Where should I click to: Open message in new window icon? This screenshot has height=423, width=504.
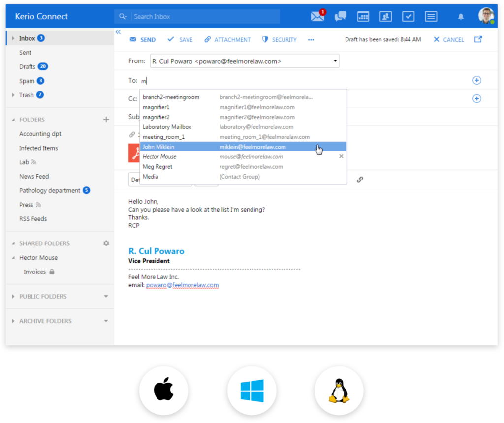[478, 39]
